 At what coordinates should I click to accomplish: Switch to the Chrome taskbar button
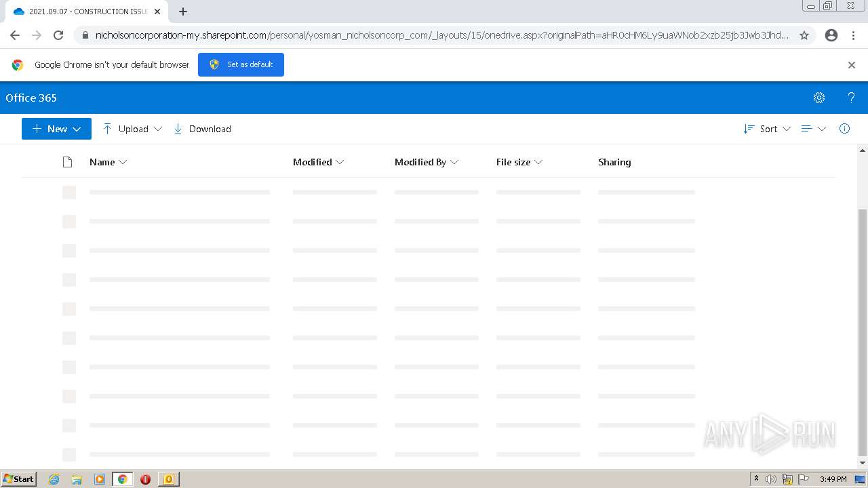click(123, 479)
